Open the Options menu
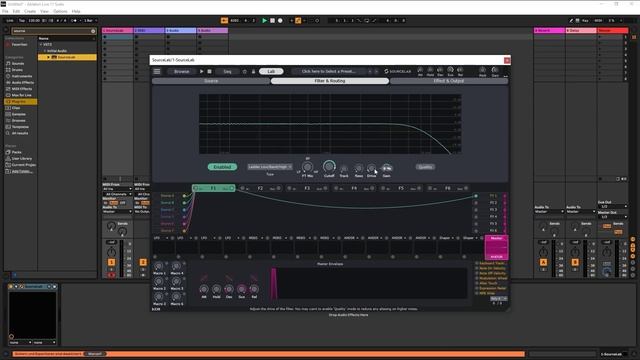The width and height of the screenshot is (640, 360). point(60,11)
